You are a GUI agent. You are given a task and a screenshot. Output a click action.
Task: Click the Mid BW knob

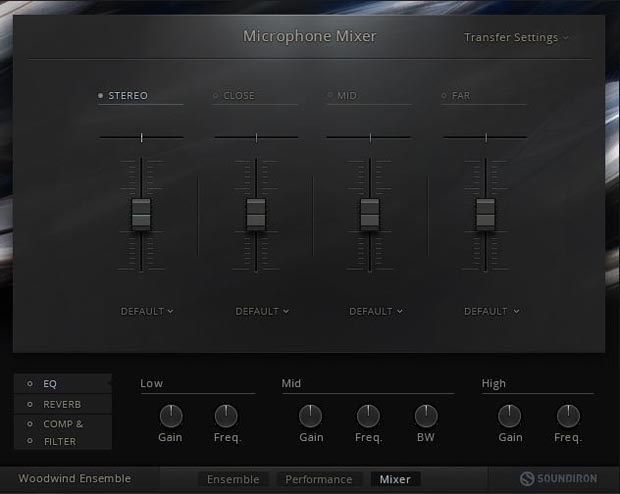pyautogui.click(x=426, y=416)
